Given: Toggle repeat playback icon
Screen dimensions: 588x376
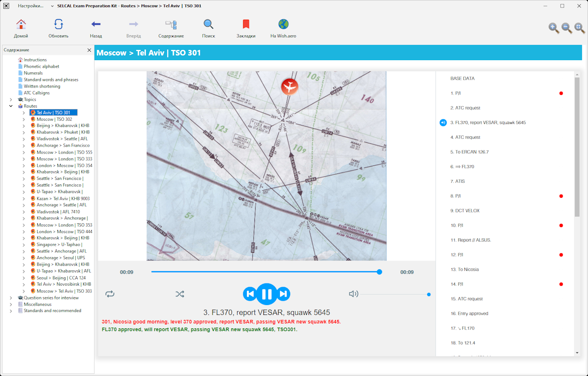Looking at the screenshot, I should click(x=110, y=294).
